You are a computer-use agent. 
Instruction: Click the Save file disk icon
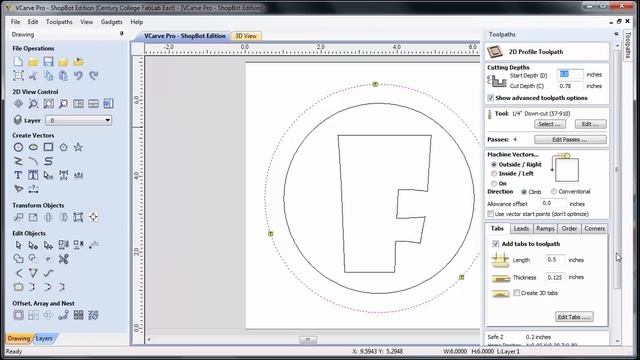click(48, 62)
